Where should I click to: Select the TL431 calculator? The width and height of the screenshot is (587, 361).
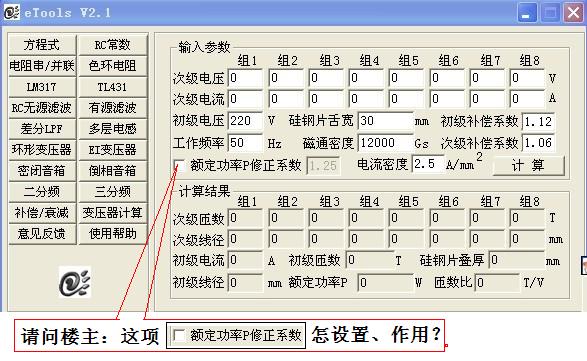coord(112,87)
